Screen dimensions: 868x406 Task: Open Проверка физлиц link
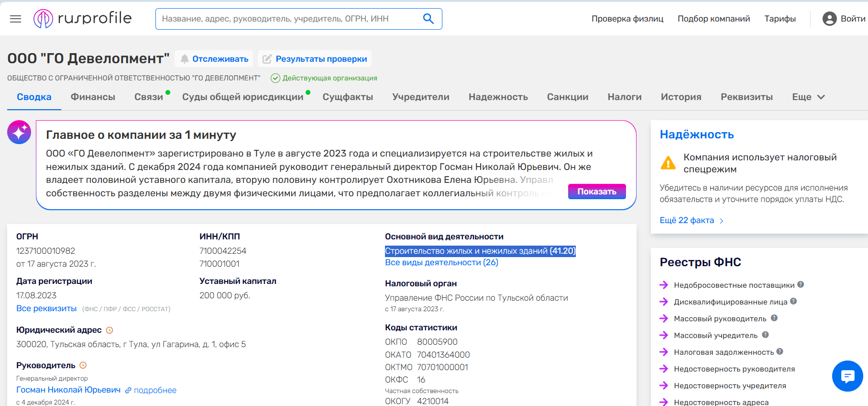pyautogui.click(x=627, y=19)
